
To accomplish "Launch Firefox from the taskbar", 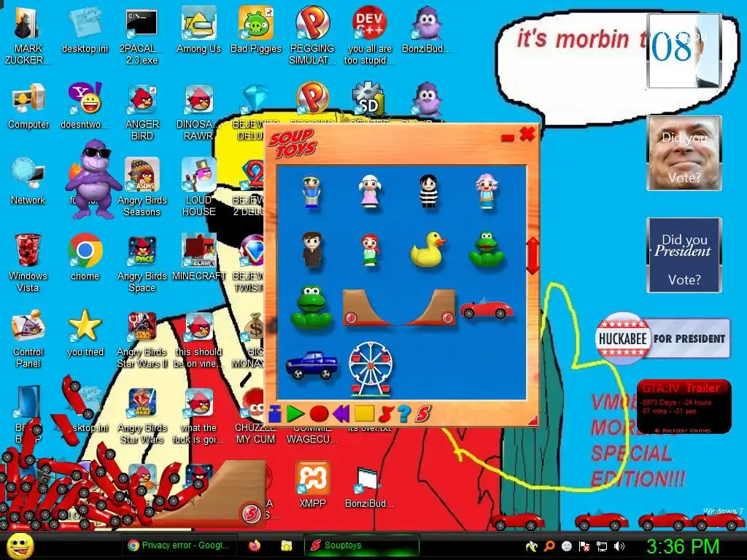I will [x=255, y=545].
